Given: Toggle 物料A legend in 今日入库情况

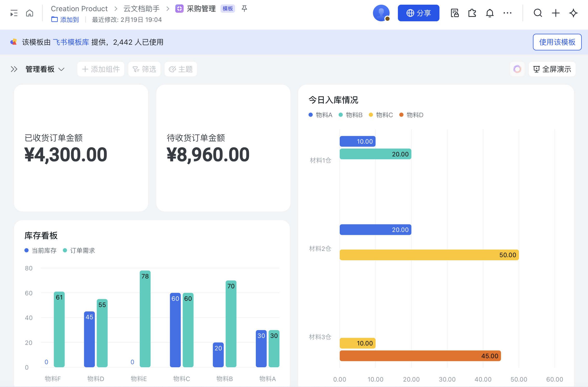Looking at the screenshot, I should tap(320, 115).
